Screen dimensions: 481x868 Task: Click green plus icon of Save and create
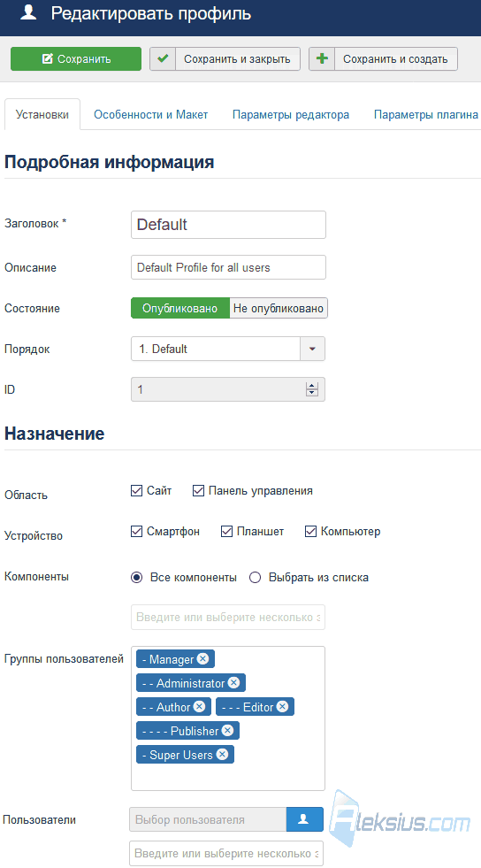tap(322, 58)
